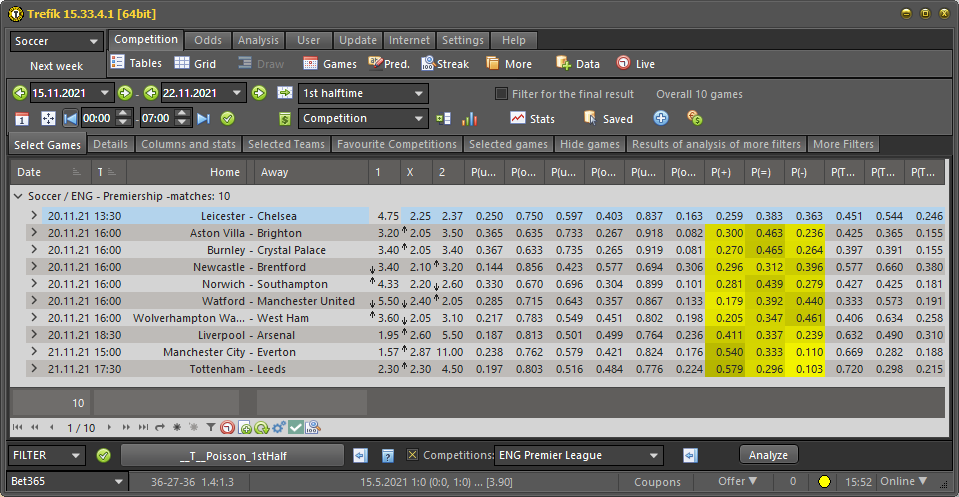Viewport: 959px width, 497px height.
Task: Click the calendar today icon
Action: point(22,118)
